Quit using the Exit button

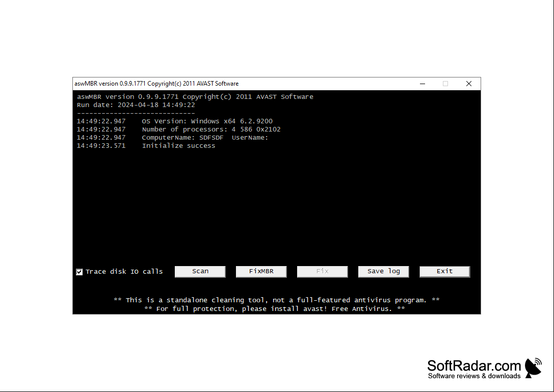coord(444,272)
